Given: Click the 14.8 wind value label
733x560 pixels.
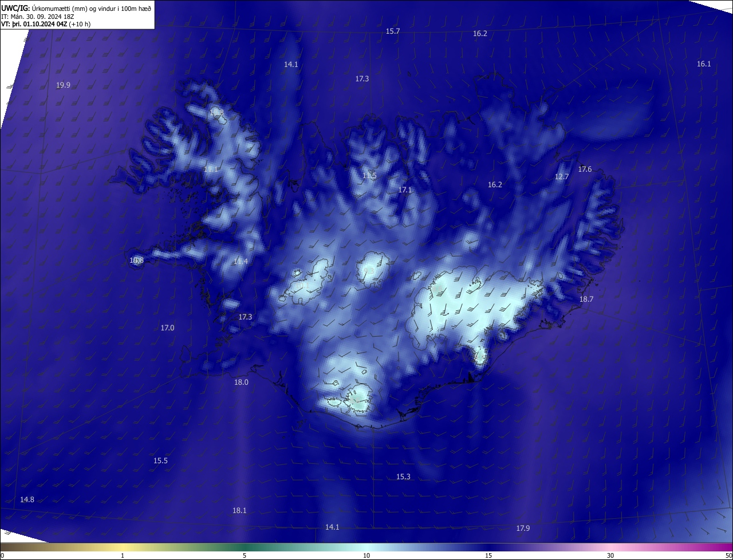Looking at the screenshot, I should 27,500.
